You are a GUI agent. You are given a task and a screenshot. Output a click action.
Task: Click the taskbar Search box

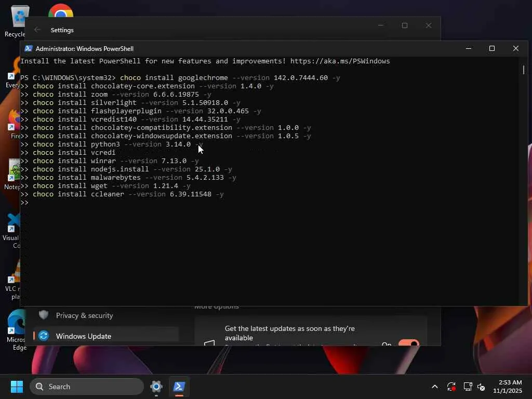[x=87, y=387]
